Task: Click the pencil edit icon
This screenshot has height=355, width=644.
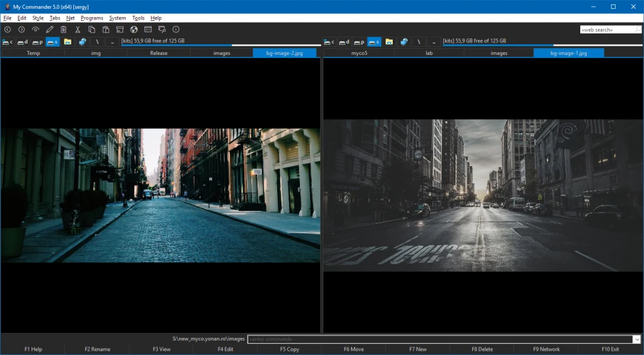Action: click(50, 30)
